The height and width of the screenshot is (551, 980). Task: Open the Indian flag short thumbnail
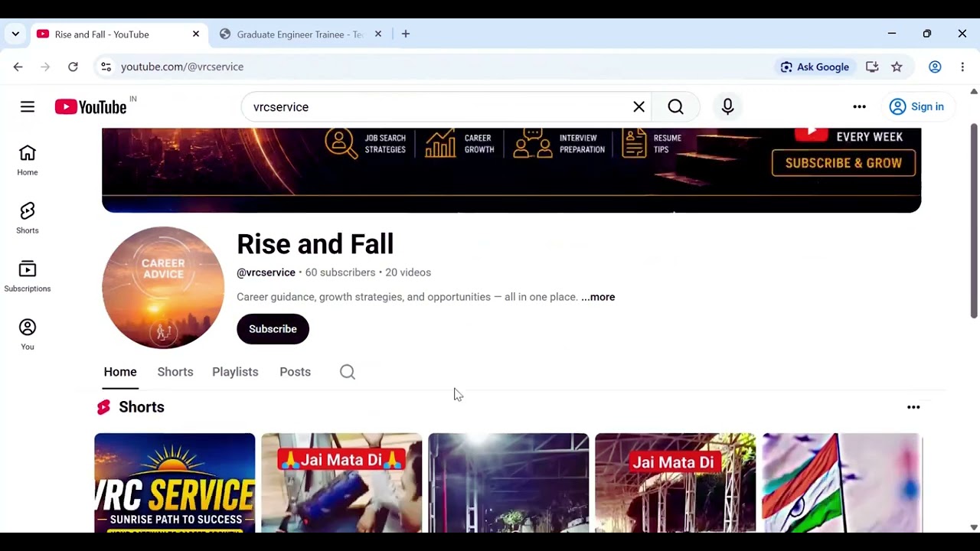[842, 483]
